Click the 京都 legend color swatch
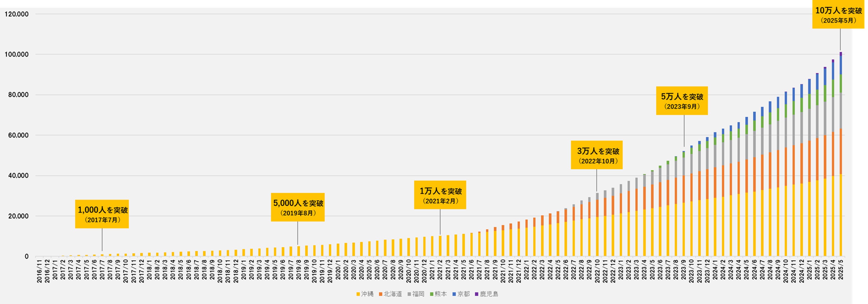 point(454,294)
